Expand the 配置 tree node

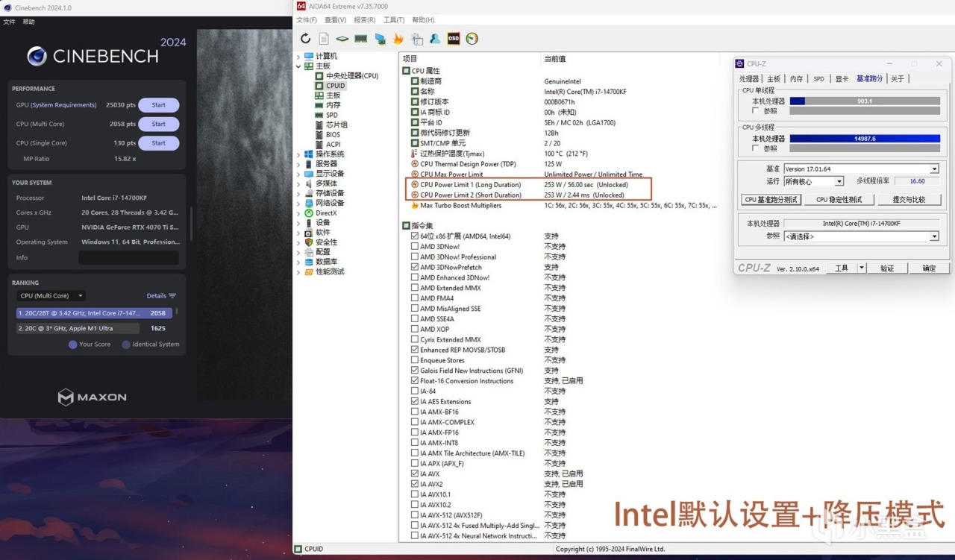click(x=298, y=252)
